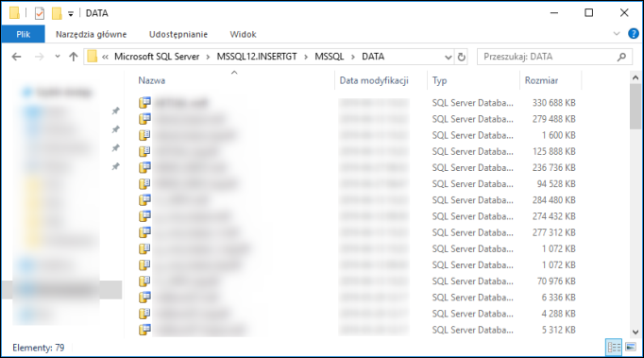The width and height of the screenshot is (644, 358).
Task: Select database file icon sized 277 312 KB
Action: [x=144, y=232]
